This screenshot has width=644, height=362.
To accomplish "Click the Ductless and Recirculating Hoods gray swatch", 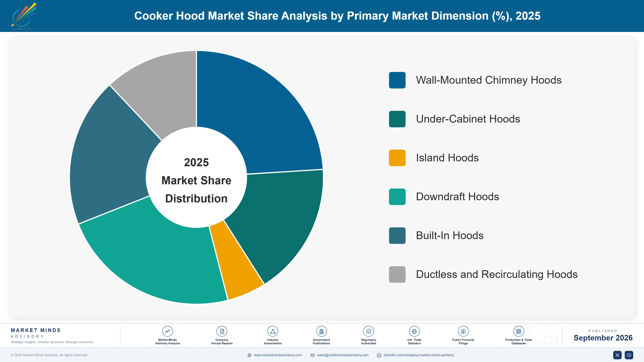I will 397,274.
